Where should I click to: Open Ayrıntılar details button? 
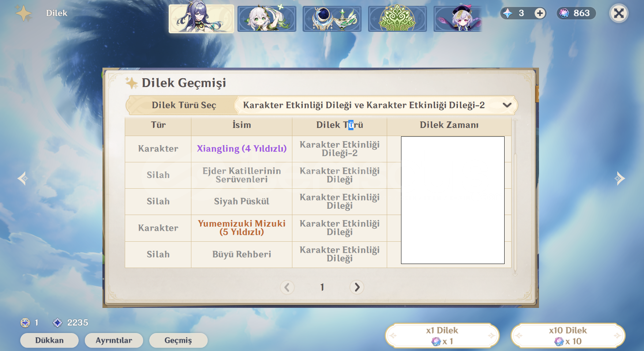click(114, 340)
